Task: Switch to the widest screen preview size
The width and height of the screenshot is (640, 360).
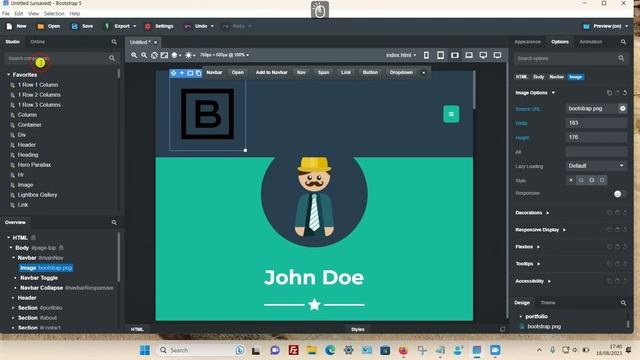Action: (497, 55)
